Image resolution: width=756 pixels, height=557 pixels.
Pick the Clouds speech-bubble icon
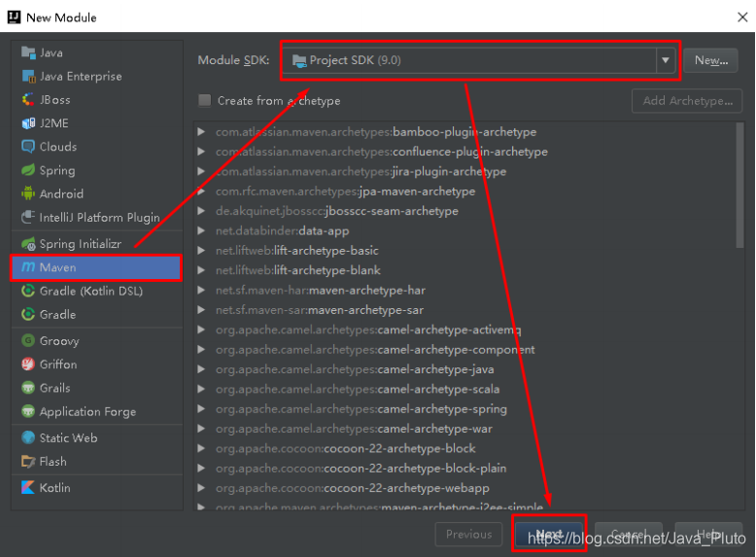[28, 147]
